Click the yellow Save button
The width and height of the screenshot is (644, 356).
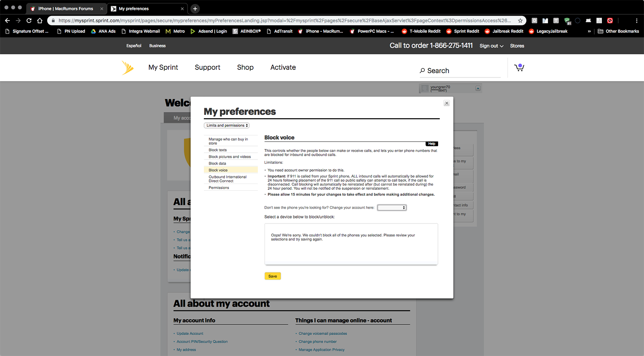point(273,276)
